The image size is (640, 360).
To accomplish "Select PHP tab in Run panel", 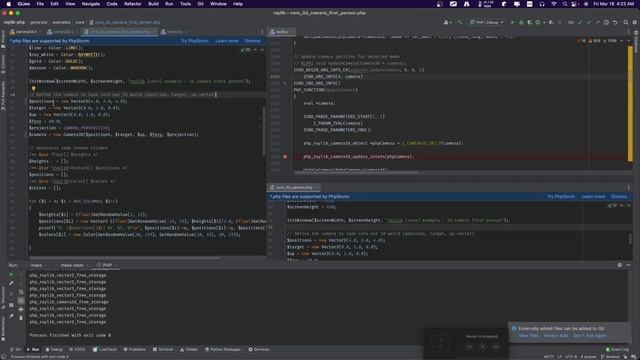I will tap(107, 265).
